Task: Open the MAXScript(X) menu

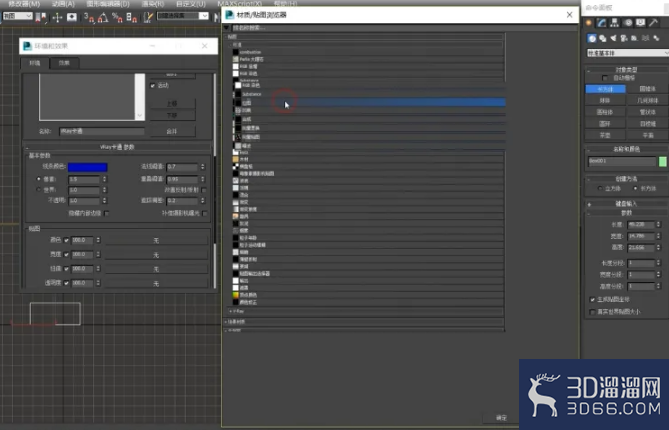Action: [x=239, y=4]
